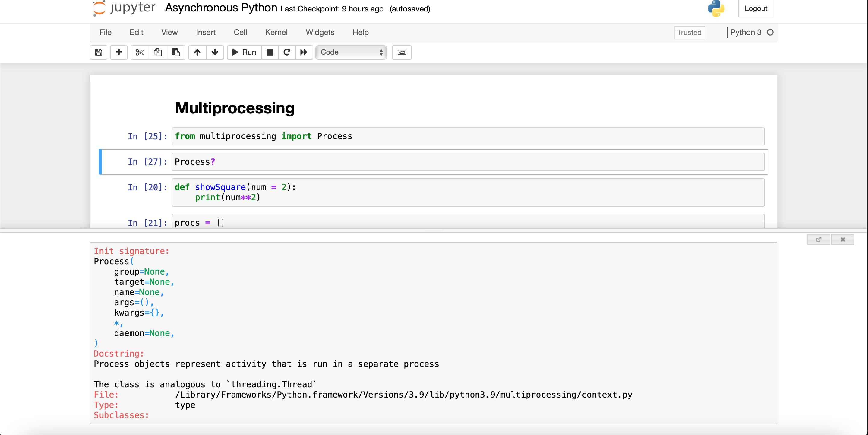Open the Widgets menu

(320, 32)
